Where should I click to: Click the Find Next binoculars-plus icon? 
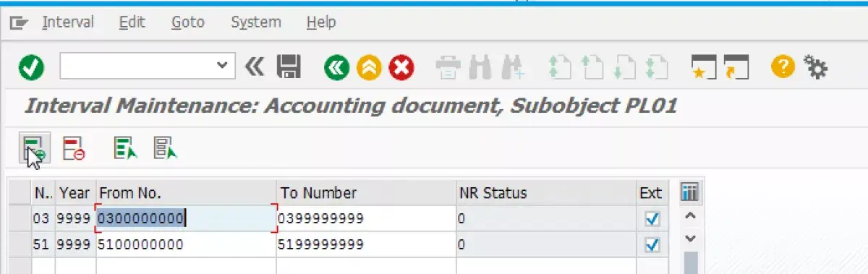[x=512, y=68]
